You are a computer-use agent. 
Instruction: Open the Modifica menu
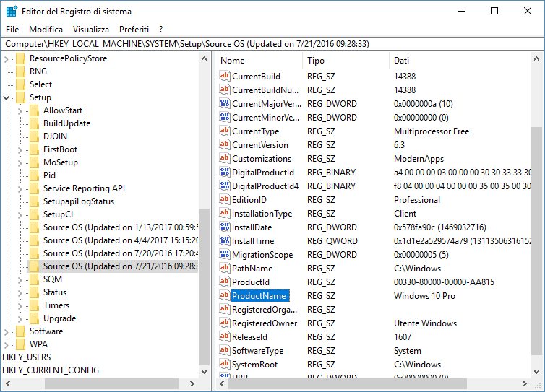46,29
